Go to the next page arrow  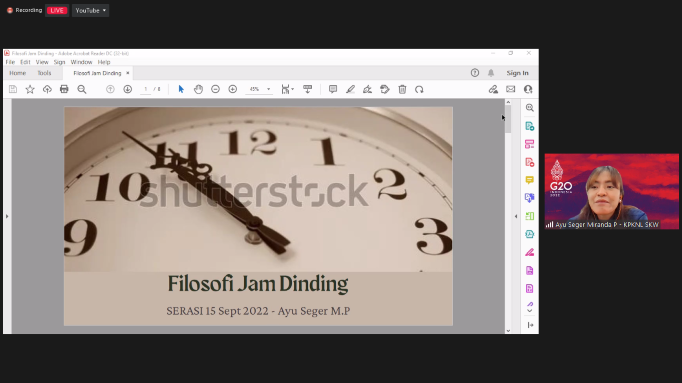[x=127, y=89]
